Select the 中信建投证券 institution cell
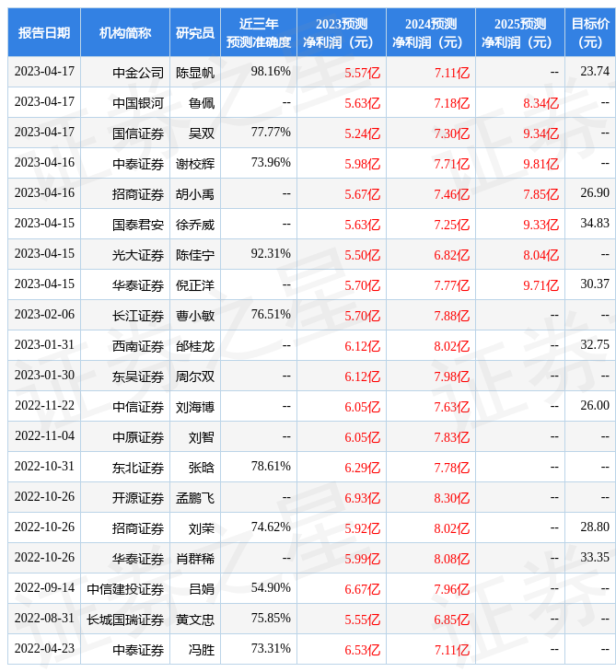This screenshot has height=672, width=616. point(125,590)
